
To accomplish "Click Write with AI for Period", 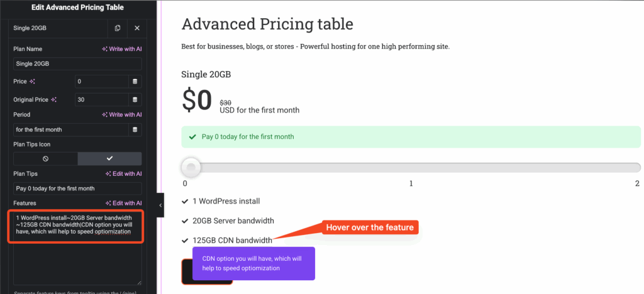I will pyautogui.click(x=122, y=115).
